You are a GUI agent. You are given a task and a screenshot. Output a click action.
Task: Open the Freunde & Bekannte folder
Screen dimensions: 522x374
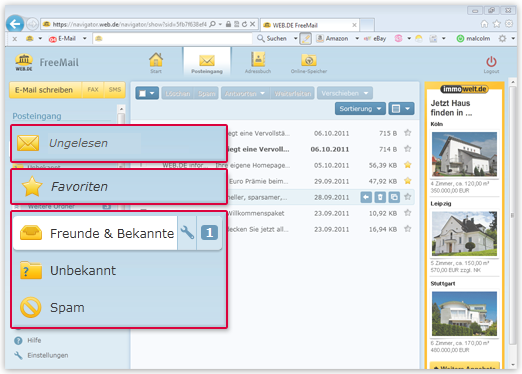[x=95, y=233]
